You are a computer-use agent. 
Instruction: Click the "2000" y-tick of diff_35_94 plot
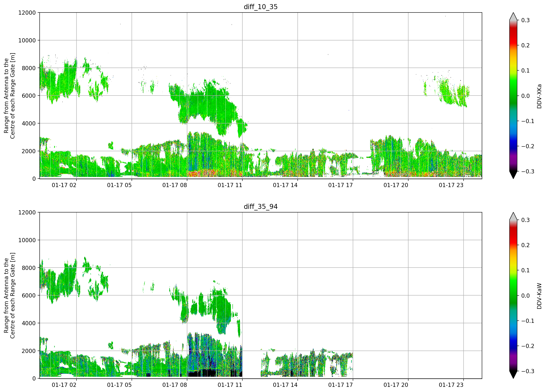pos(29,351)
